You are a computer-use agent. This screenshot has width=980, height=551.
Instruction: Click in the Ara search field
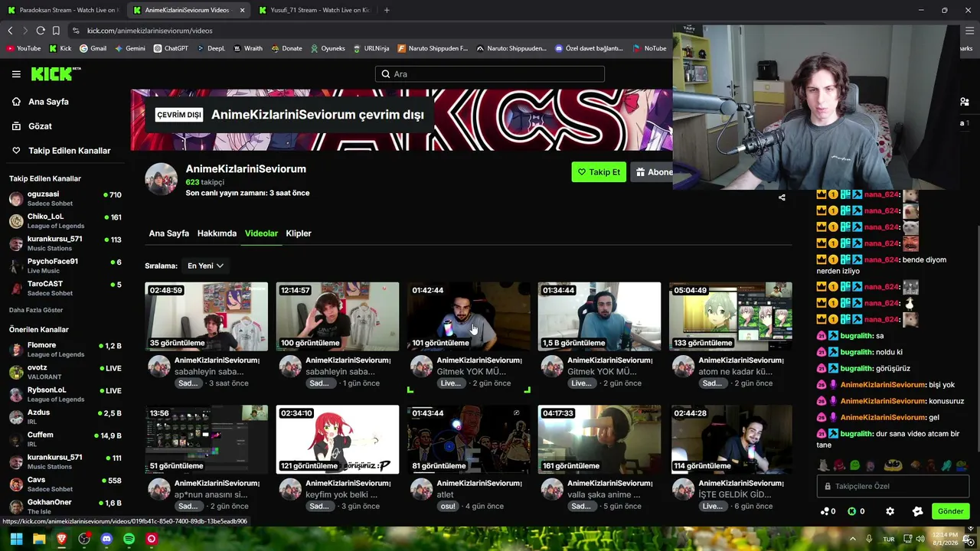[490, 74]
